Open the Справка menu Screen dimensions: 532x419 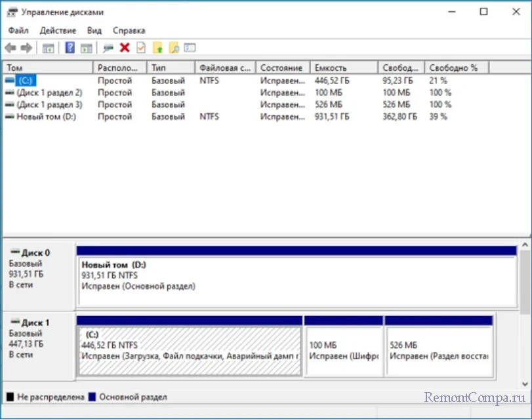pyautogui.click(x=129, y=30)
